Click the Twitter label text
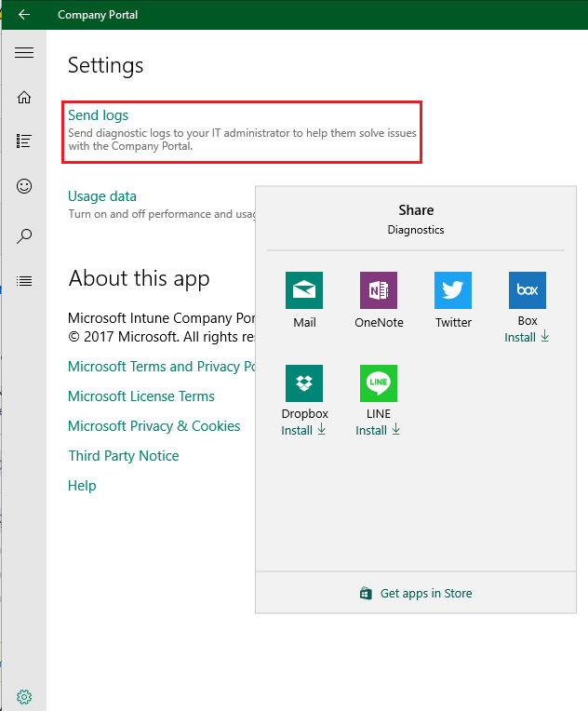Image resolution: width=588 pixels, height=711 pixels. click(453, 322)
